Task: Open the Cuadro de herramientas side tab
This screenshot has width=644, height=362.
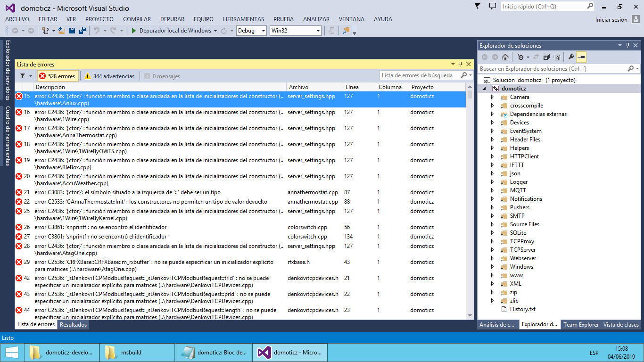Action: click(8, 135)
